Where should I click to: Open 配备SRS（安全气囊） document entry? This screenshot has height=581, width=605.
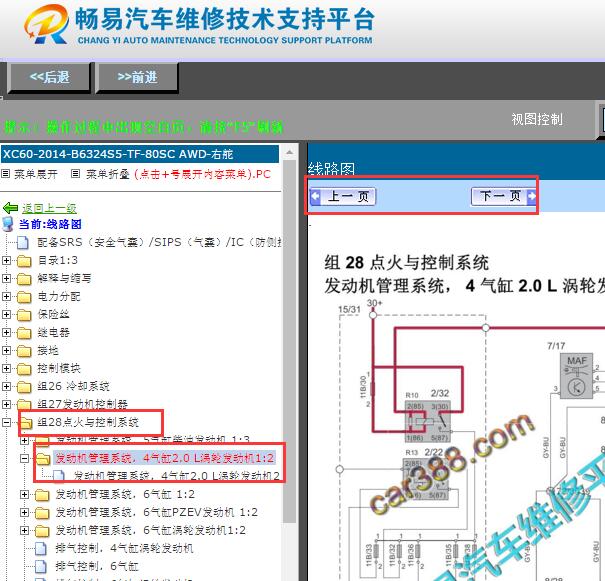click(159, 242)
